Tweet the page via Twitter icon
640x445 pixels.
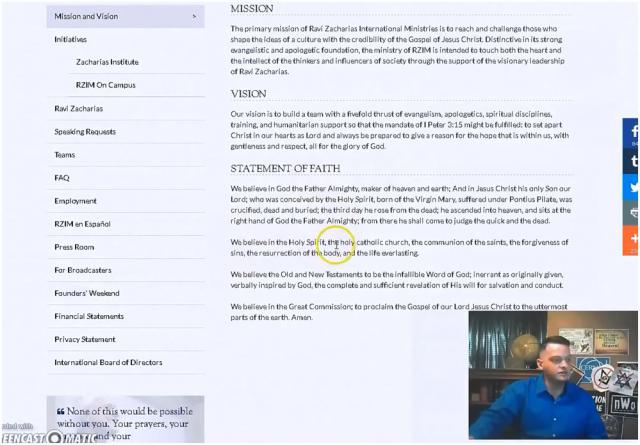point(631,187)
